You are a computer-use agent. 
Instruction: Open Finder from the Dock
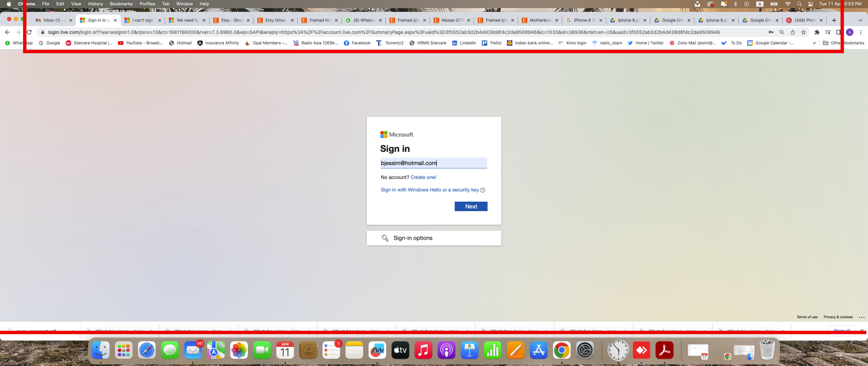point(101,350)
